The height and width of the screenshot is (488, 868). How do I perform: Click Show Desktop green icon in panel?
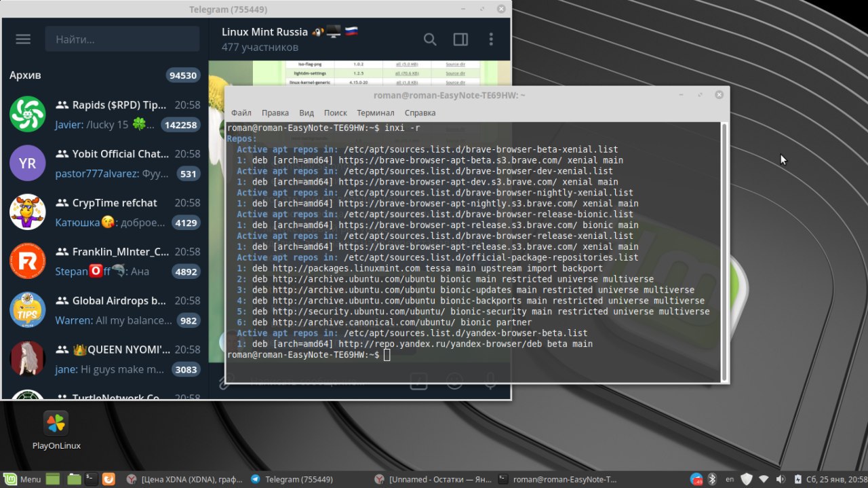point(53,479)
